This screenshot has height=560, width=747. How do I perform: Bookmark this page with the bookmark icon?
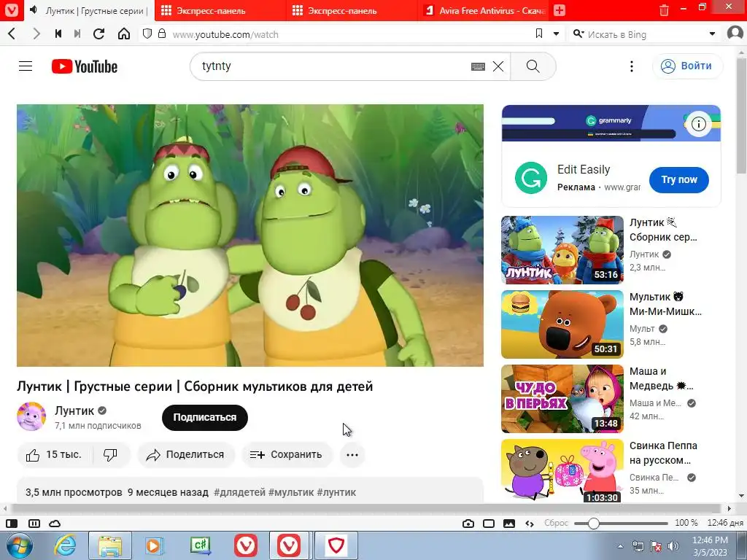(x=539, y=34)
